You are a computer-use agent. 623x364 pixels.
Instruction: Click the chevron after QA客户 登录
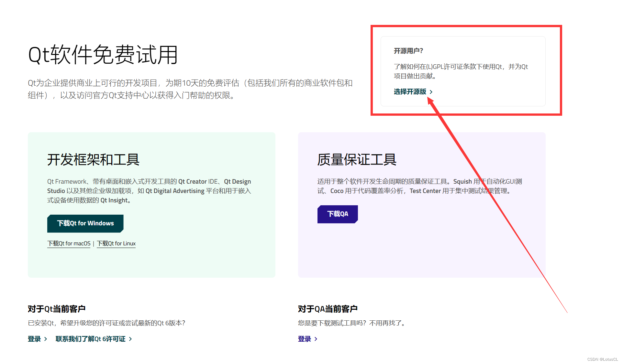316,338
